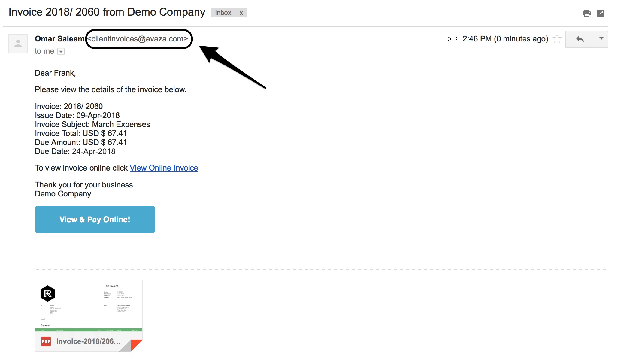This screenshot has height=364, width=618.
Task: Open the Invoice PDF attachment thumbnail
Action: pos(89,306)
